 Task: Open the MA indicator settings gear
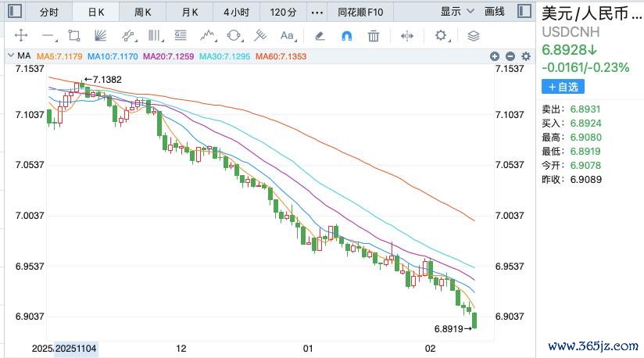click(526, 56)
